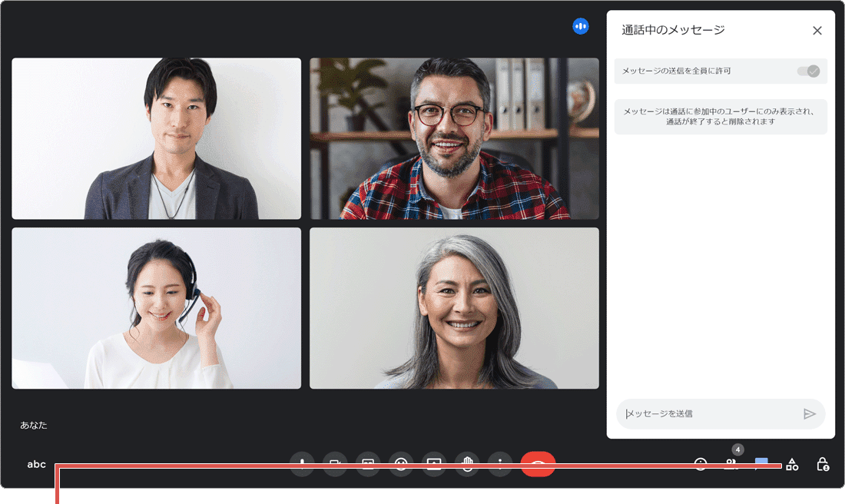Turn off the camera

[x=335, y=464]
